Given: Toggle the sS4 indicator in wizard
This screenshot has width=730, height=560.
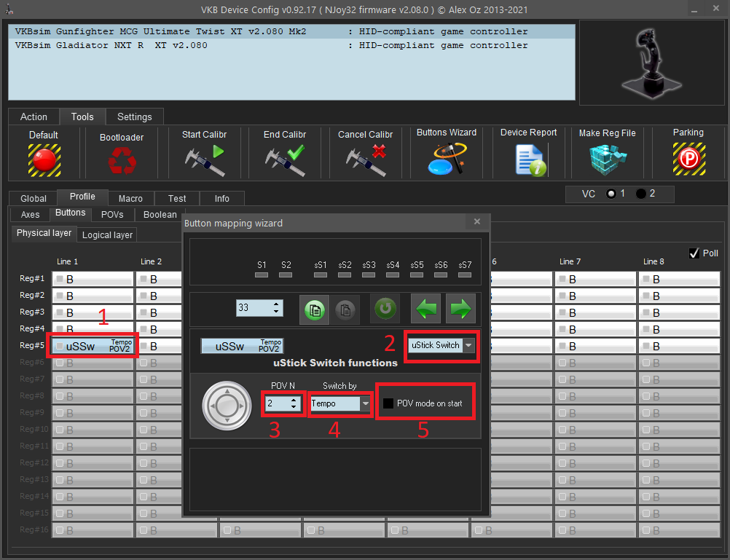Looking at the screenshot, I should 393,275.
